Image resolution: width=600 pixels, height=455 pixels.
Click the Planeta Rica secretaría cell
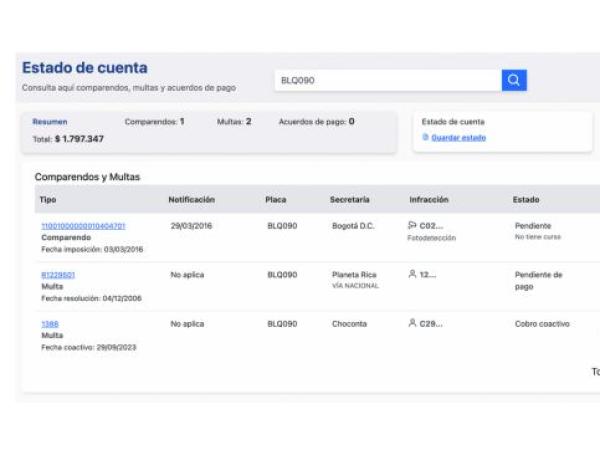(x=354, y=275)
